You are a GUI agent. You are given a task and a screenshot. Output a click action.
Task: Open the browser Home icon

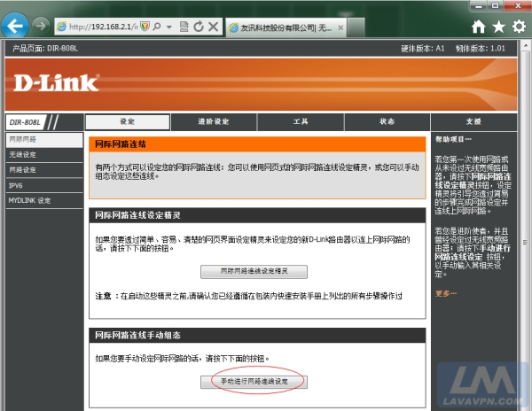click(x=479, y=27)
